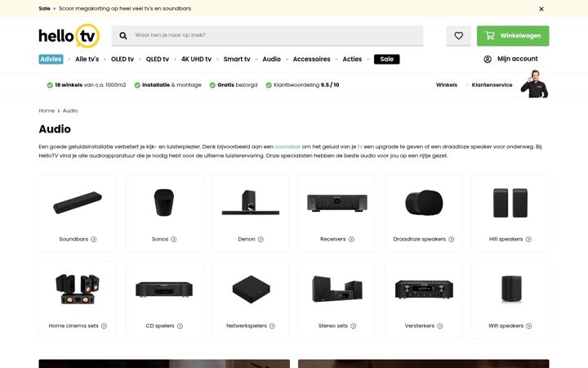Click Home in the breadcrumb
The height and width of the screenshot is (368, 588).
(47, 110)
